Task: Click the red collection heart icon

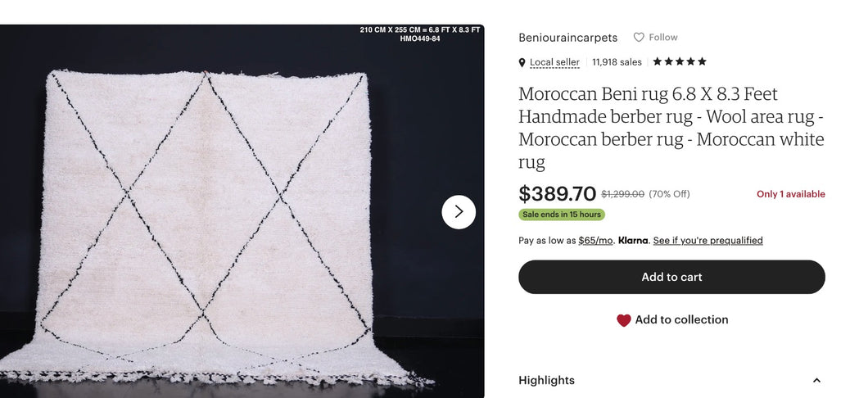Action: point(624,320)
